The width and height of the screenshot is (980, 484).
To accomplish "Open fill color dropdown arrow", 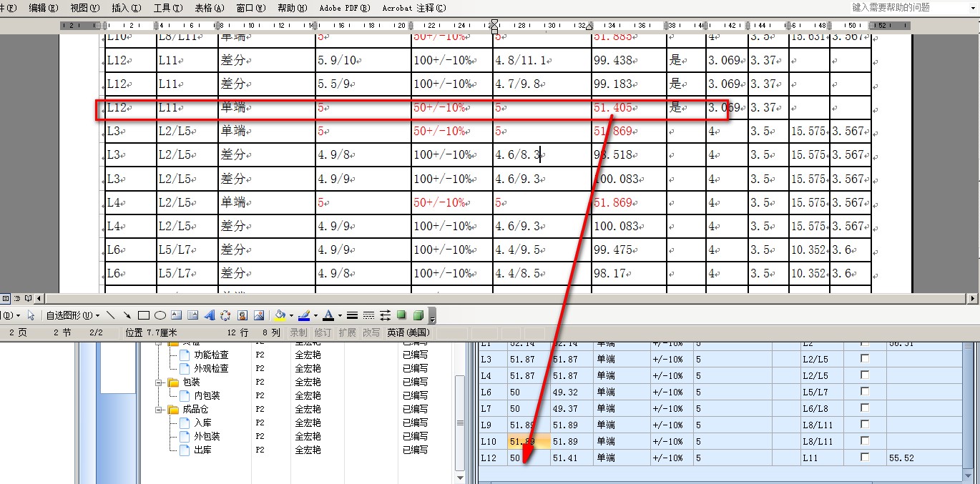I will coord(292,315).
